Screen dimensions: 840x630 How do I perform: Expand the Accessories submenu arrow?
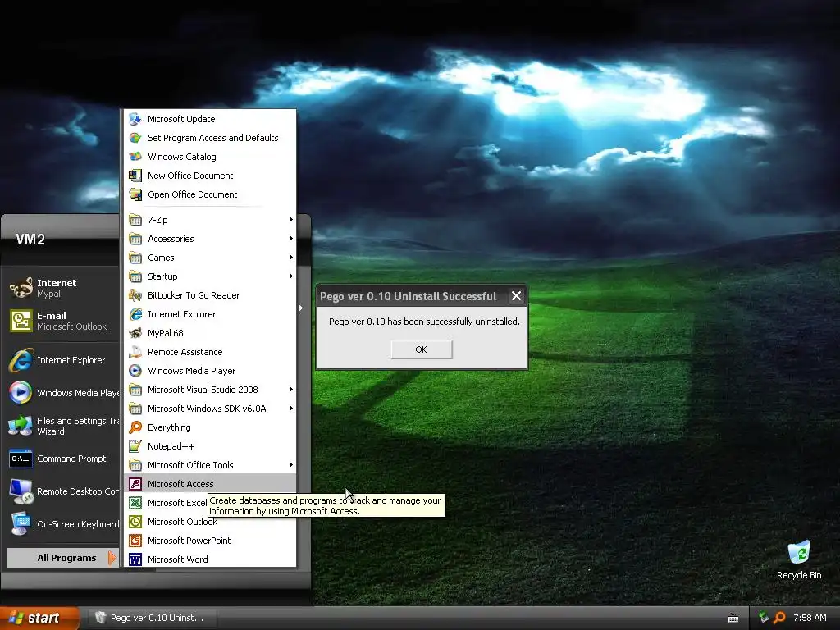(290, 239)
